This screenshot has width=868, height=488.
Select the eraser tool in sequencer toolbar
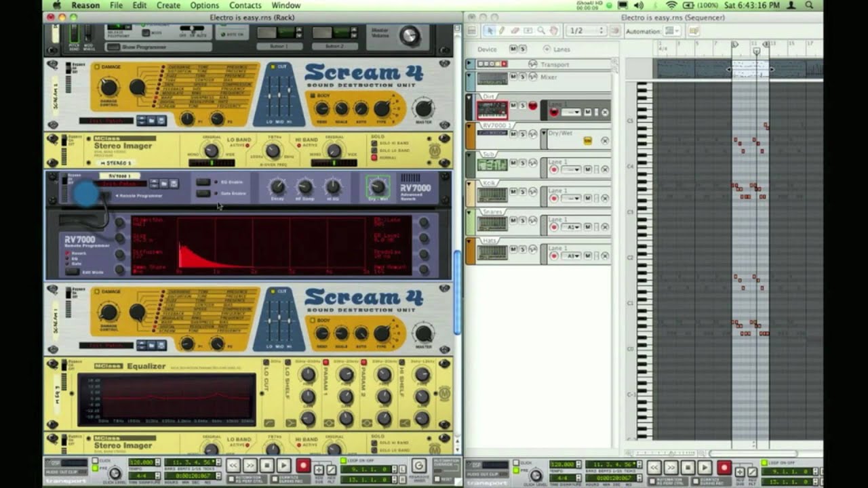pos(515,30)
